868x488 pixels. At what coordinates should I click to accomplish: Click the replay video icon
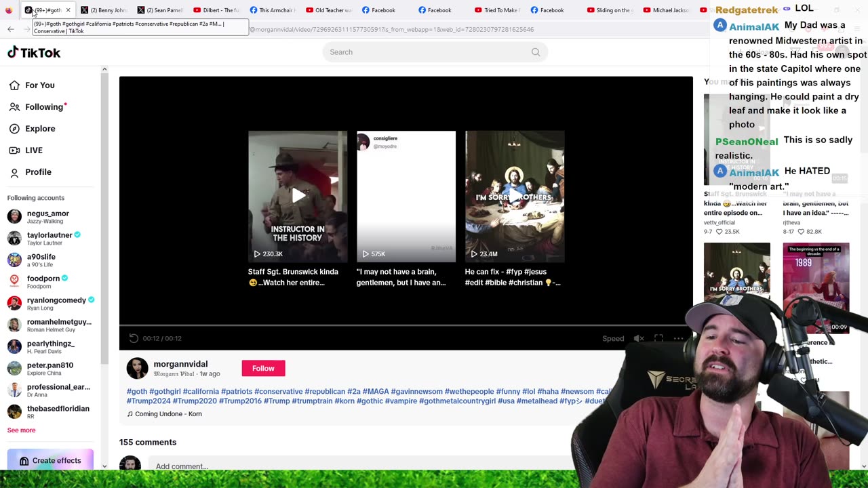click(x=134, y=338)
